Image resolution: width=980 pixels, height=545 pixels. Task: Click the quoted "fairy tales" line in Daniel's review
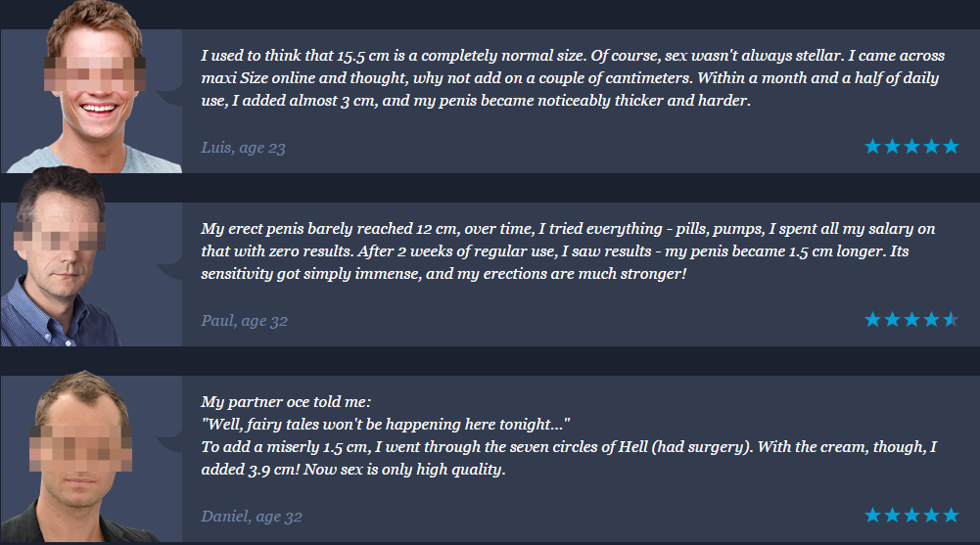pyautogui.click(x=386, y=424)
